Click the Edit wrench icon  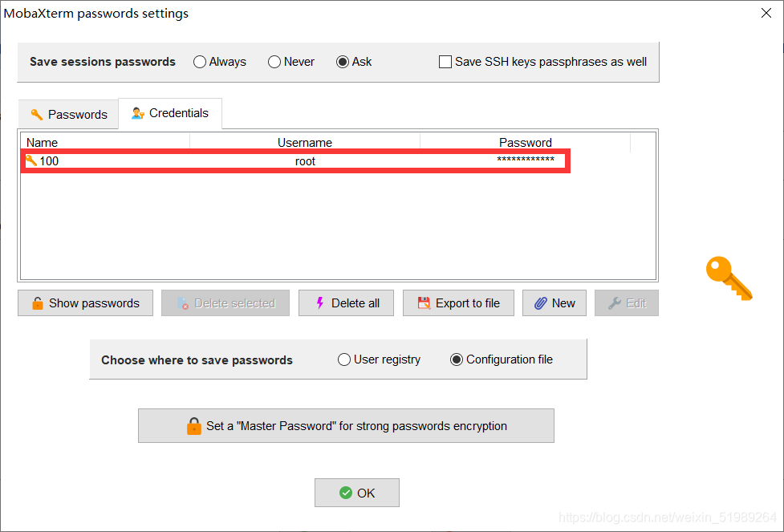pyautogui.click(x=615, y=303)
